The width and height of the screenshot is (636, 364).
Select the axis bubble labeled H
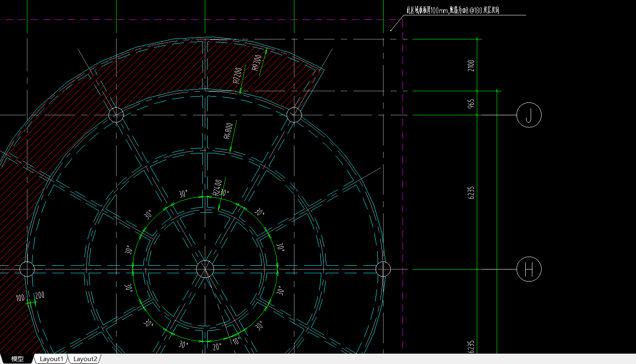point(529,269)
